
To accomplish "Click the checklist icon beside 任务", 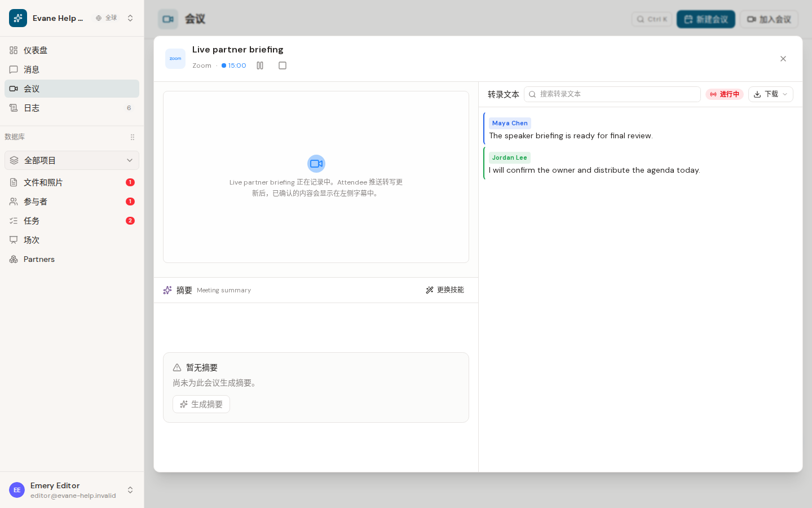I will click(14, 221).
